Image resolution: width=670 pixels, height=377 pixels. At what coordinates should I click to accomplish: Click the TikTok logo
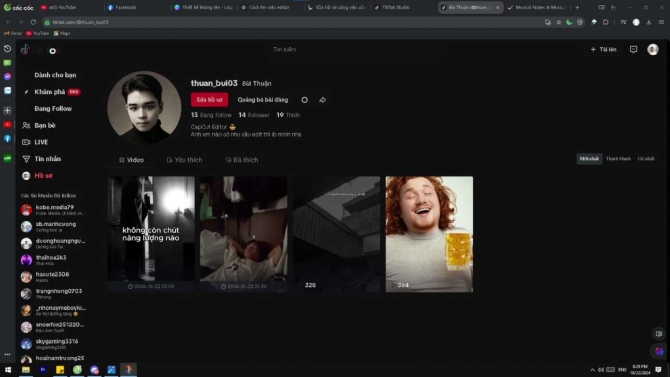(41, 50)
